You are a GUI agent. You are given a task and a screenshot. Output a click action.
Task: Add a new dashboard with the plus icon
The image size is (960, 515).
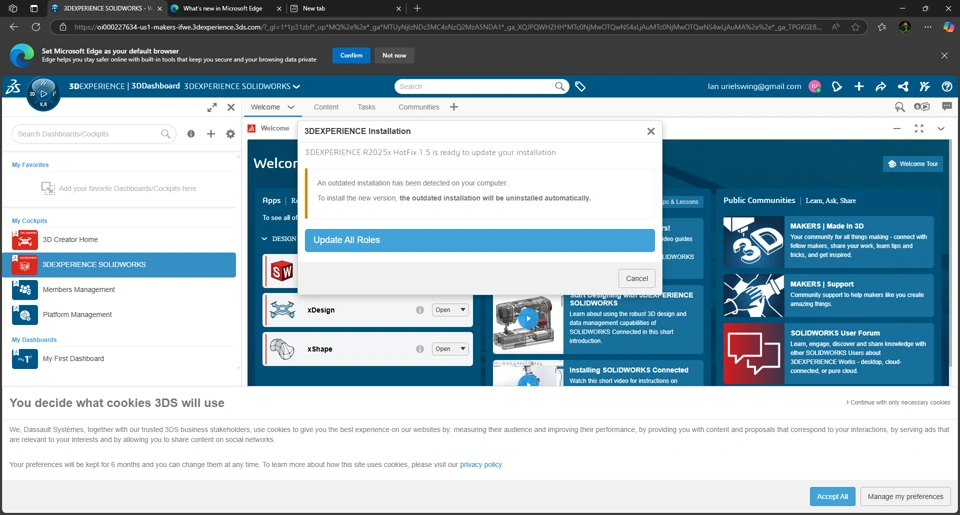point(211,133)
